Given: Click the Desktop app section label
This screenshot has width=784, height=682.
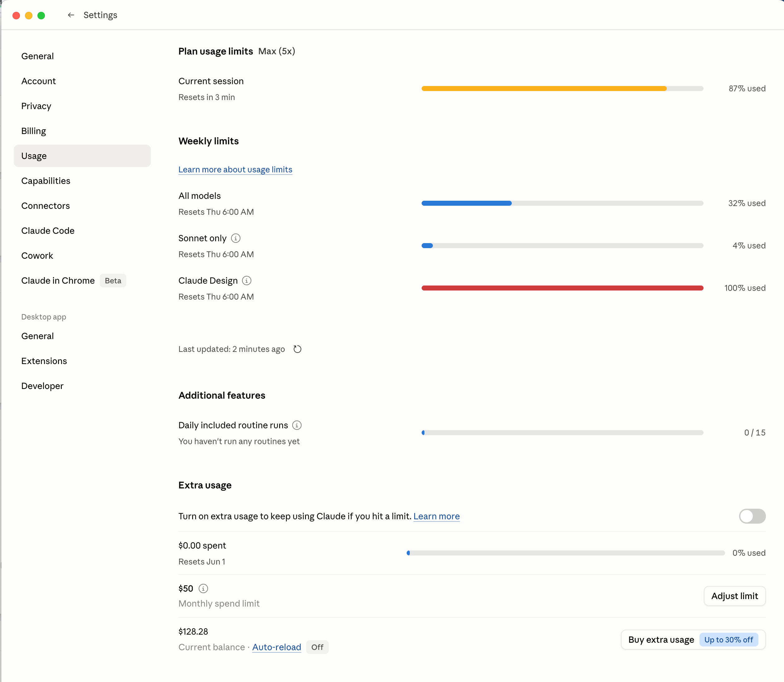Looking at the screenshot, I should pos(44,317).
